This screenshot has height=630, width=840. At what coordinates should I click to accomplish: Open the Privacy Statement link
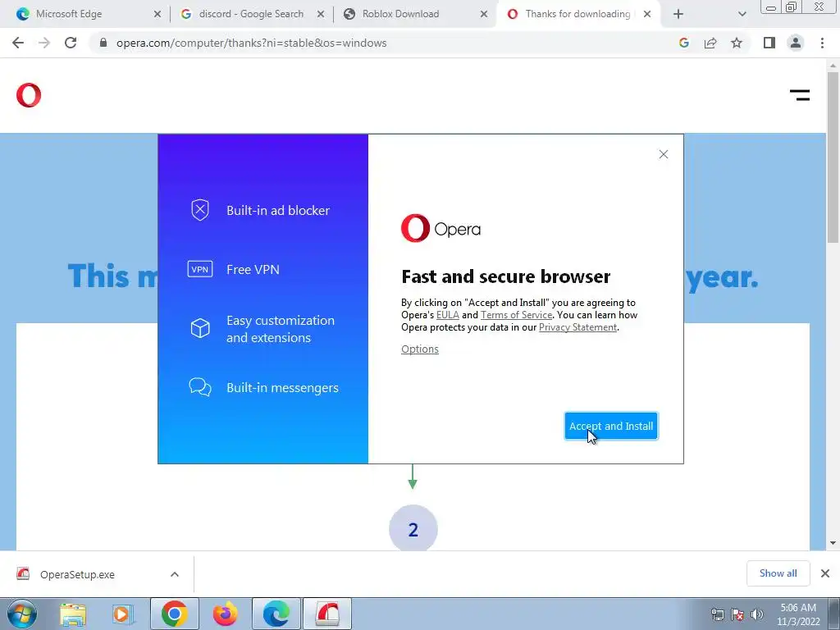(577, 327)
